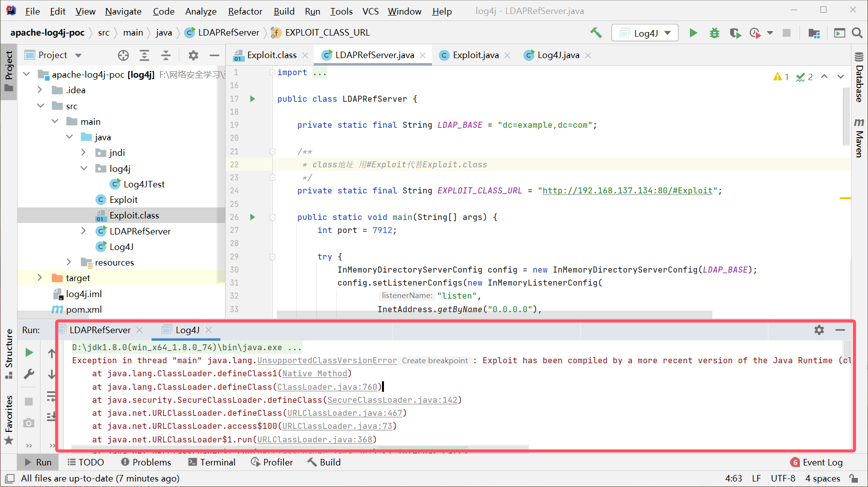This screenshot has width=868, height=487.
Task: Click UTF-8 encoding in status bar
Action: tap(783, 478)
